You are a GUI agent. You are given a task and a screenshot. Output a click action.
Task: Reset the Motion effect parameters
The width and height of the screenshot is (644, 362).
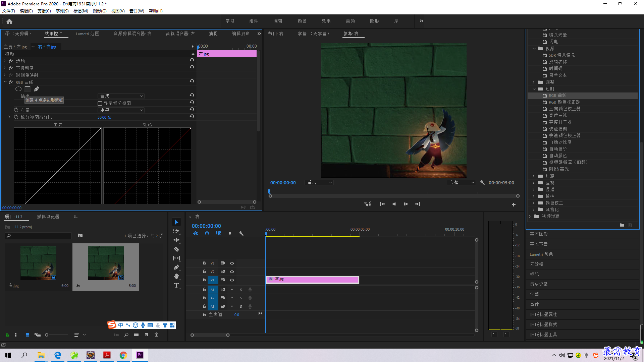pyautogui.click(x=192, y=60)
